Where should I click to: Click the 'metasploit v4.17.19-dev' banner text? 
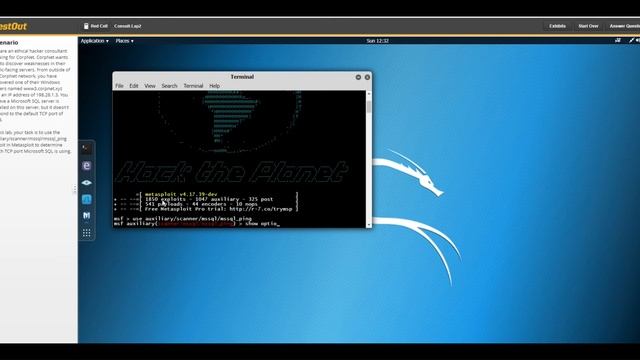click(181, 194)
